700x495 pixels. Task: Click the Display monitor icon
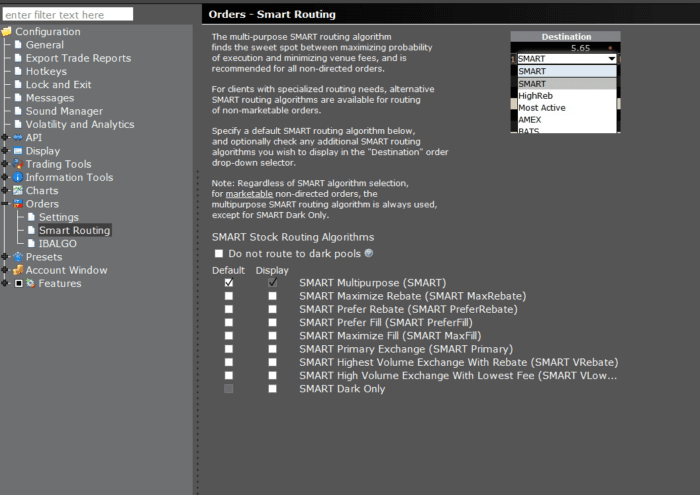click(17, 151)
